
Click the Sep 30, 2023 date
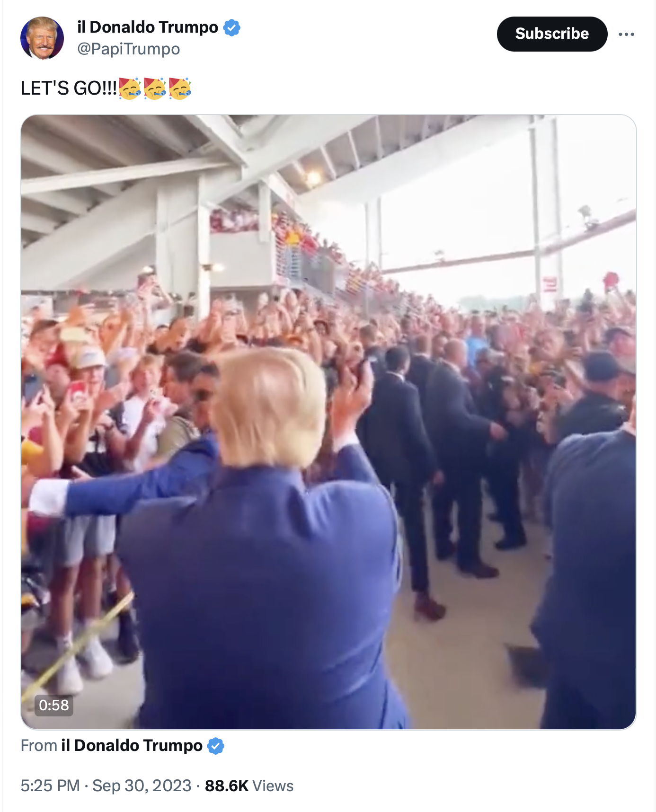(142, 786)
